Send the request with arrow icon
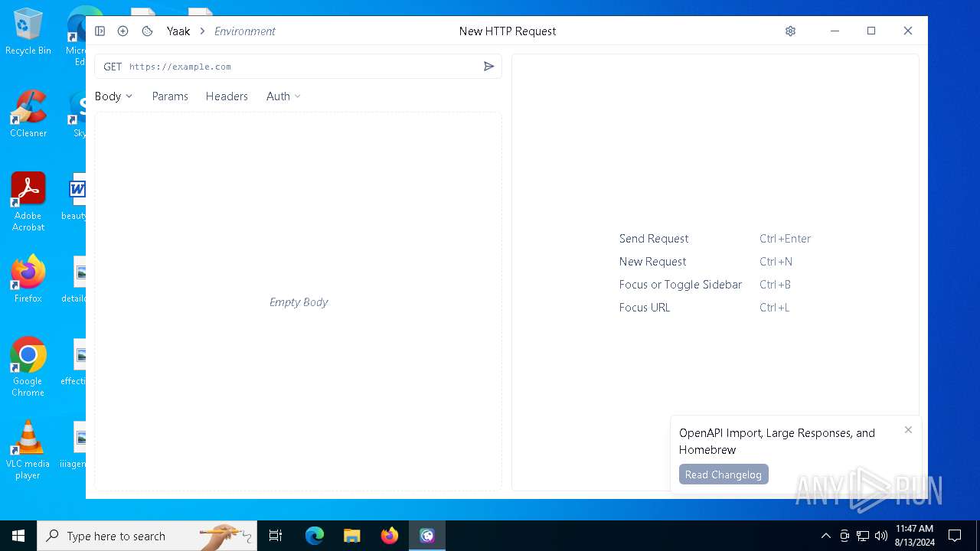 click(x=489, y=67)
